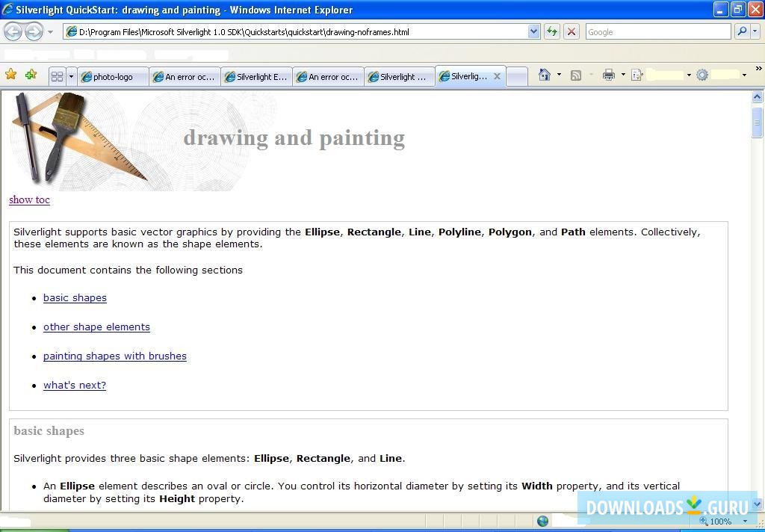This screenshot has width=765, height=532.
Task: Click the vertical scrollbar thumb
Action: point(758,122)
